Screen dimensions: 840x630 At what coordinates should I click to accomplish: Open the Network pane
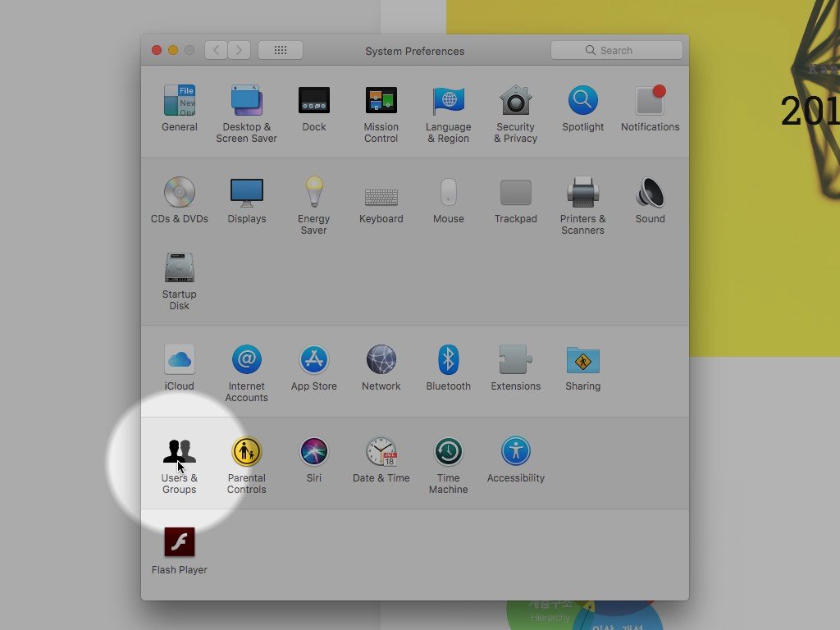click(x=381, y=360)
